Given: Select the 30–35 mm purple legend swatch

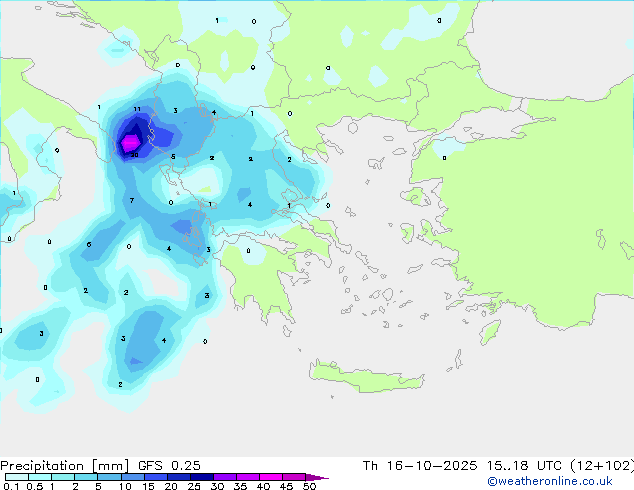Looking at the screenshot, I should point(225,477).
